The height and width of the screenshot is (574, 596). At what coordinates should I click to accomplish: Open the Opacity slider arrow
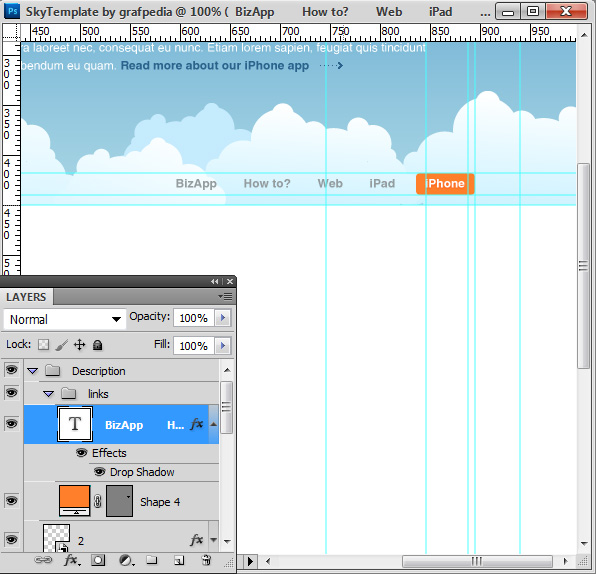(223, 317)
